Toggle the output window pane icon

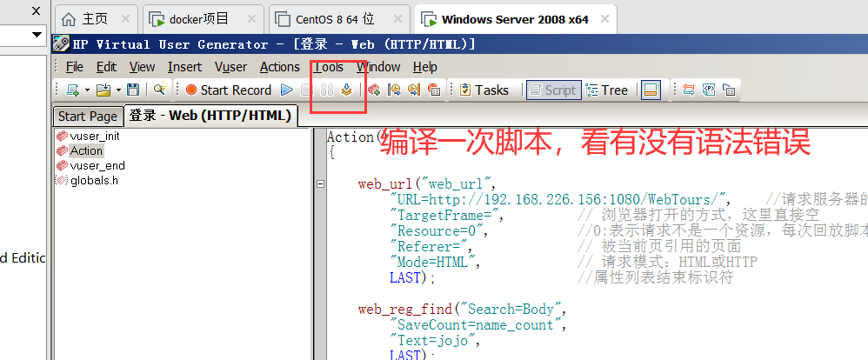[651, 90]
